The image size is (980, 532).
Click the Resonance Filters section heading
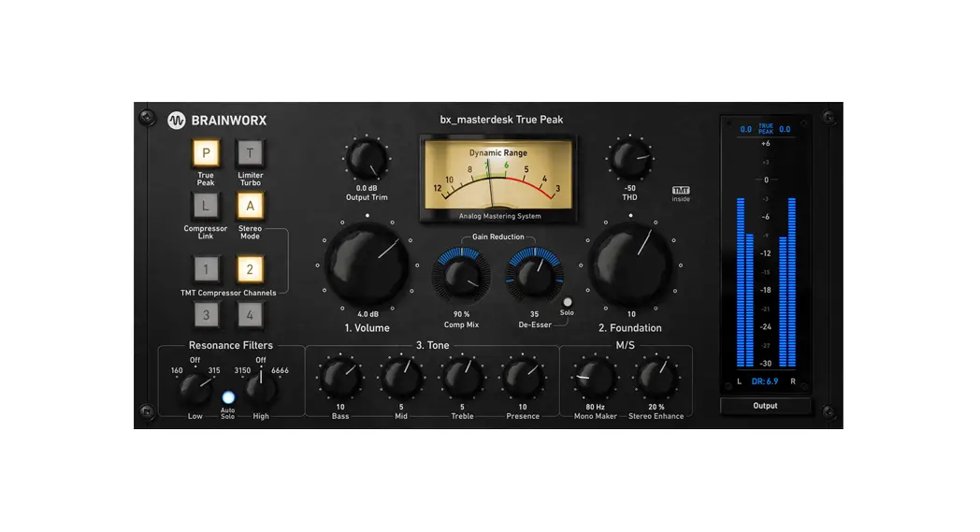click(x=231, y=345)
